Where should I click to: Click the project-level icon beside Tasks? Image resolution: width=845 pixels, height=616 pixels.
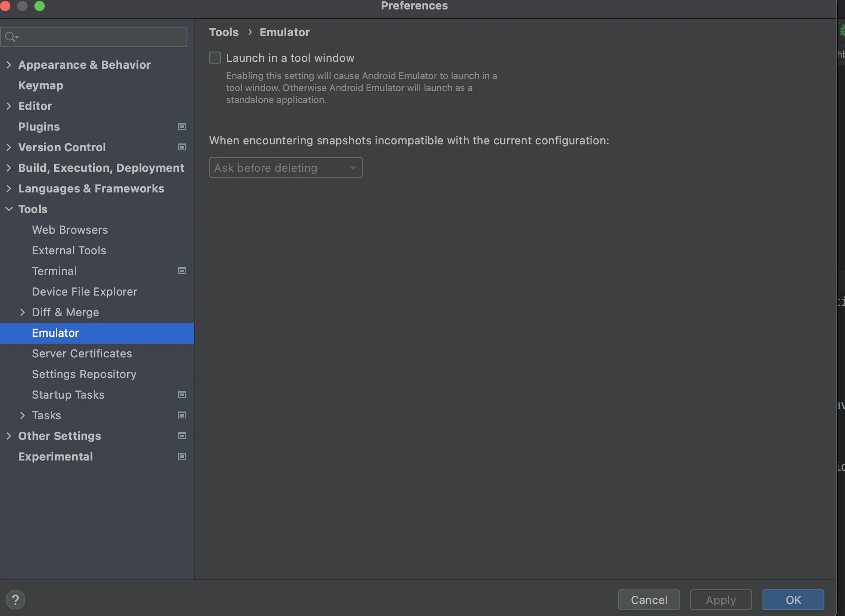[182, 415]
